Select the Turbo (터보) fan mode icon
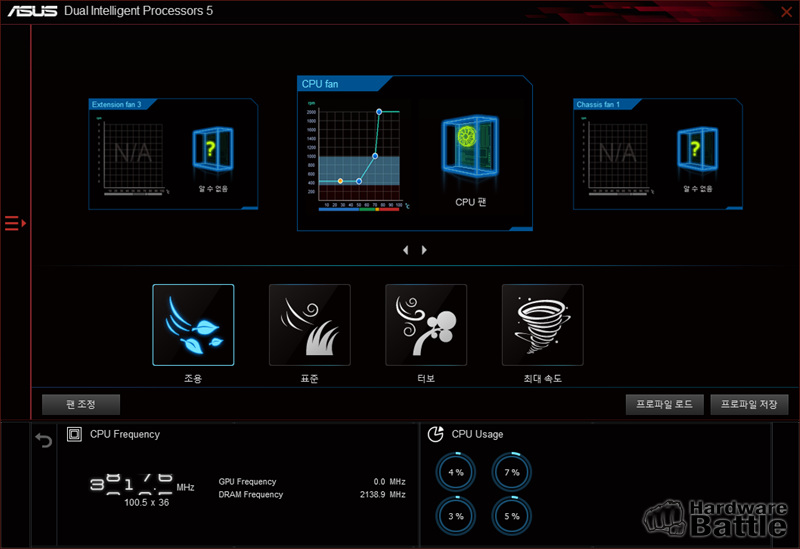The image size is (800, 549). coord(426,325)
